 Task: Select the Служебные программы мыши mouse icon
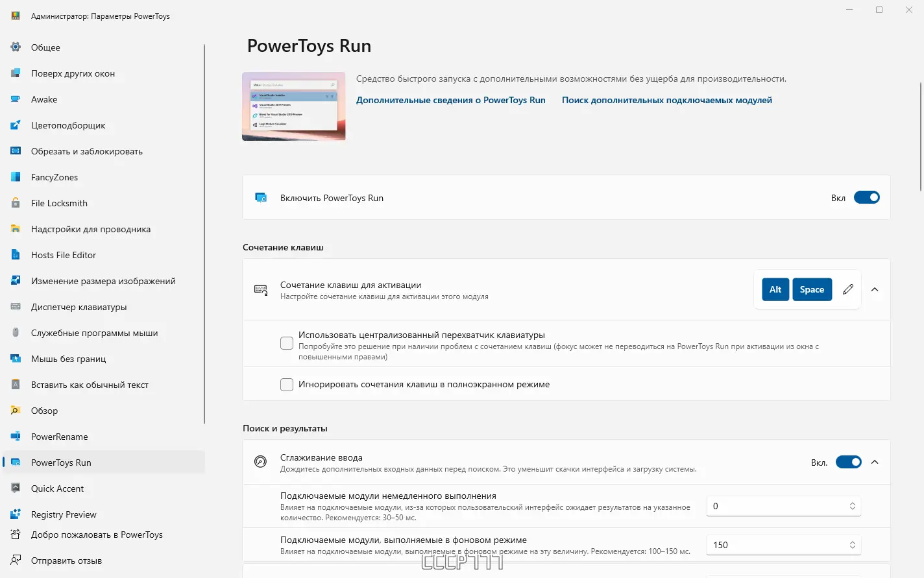pyautogui.click(x=16, y=333)
